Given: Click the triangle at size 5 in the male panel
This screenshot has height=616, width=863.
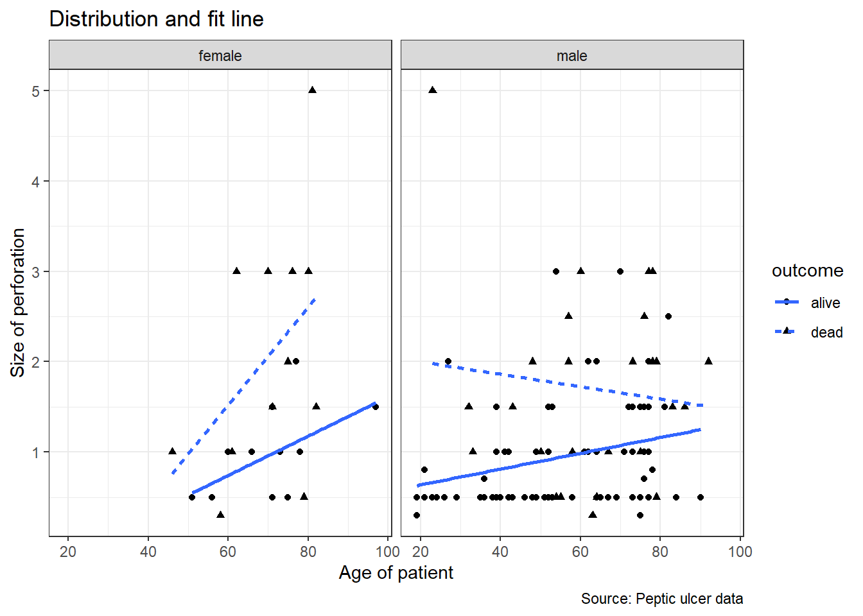Looking at the screenshot, I should [x=432, y=90].
